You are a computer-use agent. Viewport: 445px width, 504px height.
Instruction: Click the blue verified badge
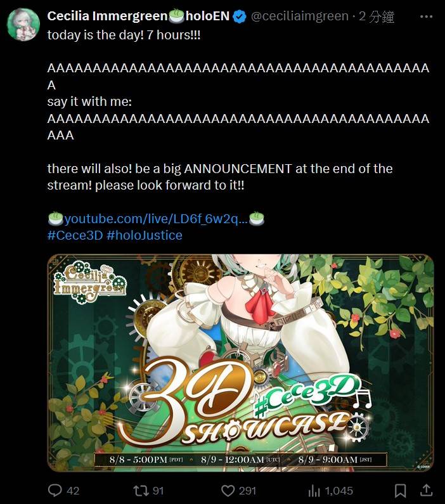tap(240, 16)
